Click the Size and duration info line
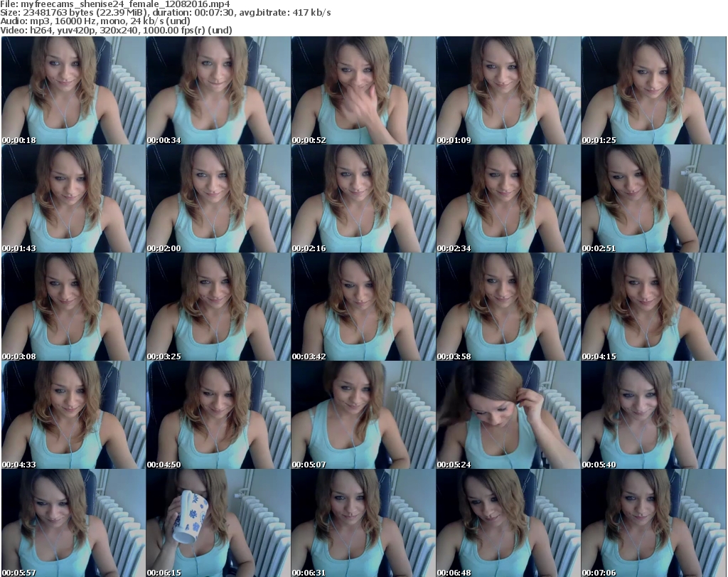This screenshot has height=577, width=728. pyautogui.click(x=166, y=13)
